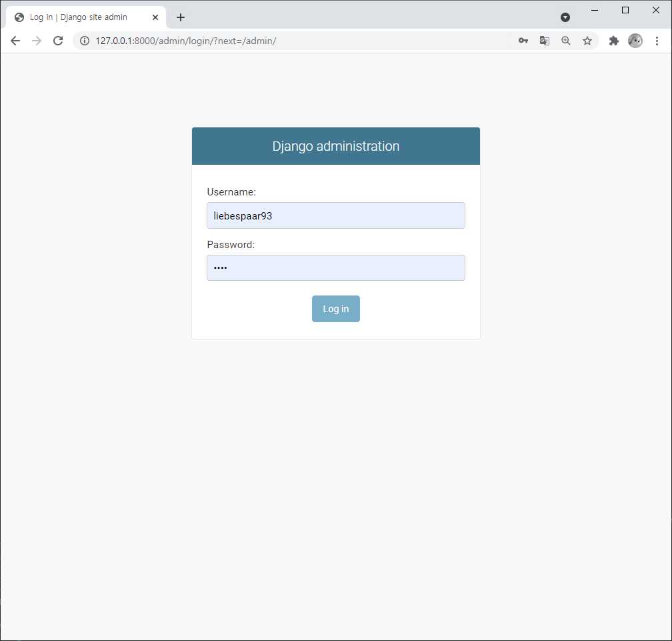The height and width of the screenshot is (641, 672).
Task: Close the Django site admin tab
Action: [x=155, y=17]
